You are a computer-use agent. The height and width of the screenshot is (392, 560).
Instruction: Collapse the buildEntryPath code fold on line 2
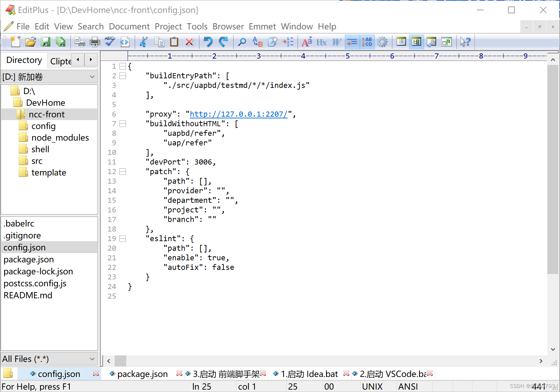click(x=123, y=76)
